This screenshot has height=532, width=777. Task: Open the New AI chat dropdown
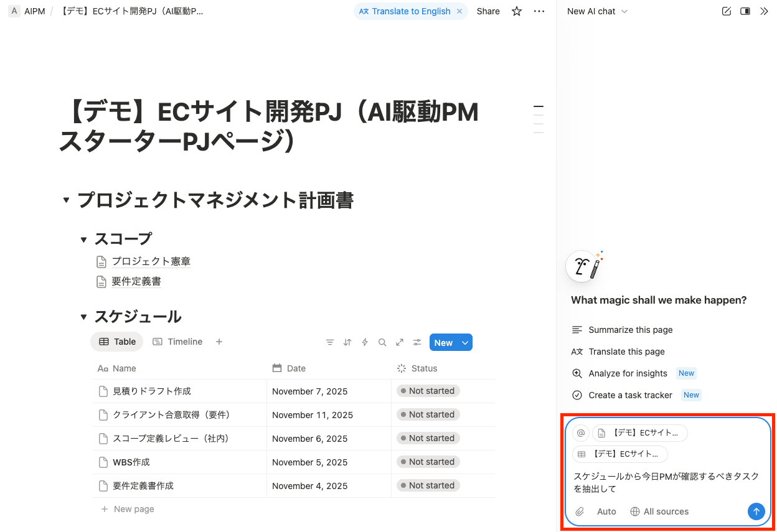coord(597,11)
